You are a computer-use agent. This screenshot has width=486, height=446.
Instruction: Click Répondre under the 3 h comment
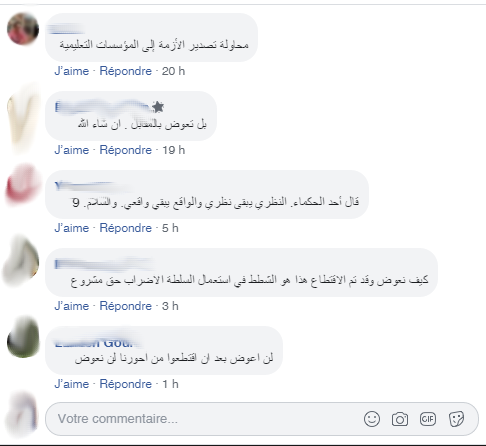(126, 306)
